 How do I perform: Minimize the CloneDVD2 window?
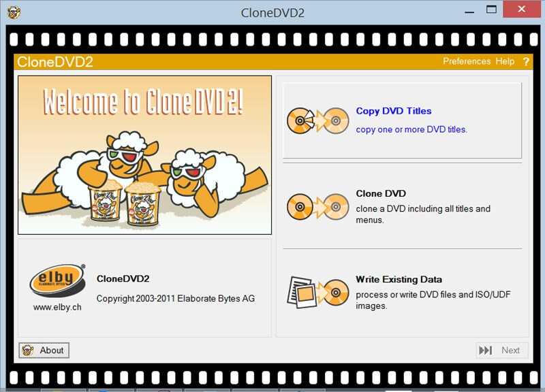click(x=469, y=12)
